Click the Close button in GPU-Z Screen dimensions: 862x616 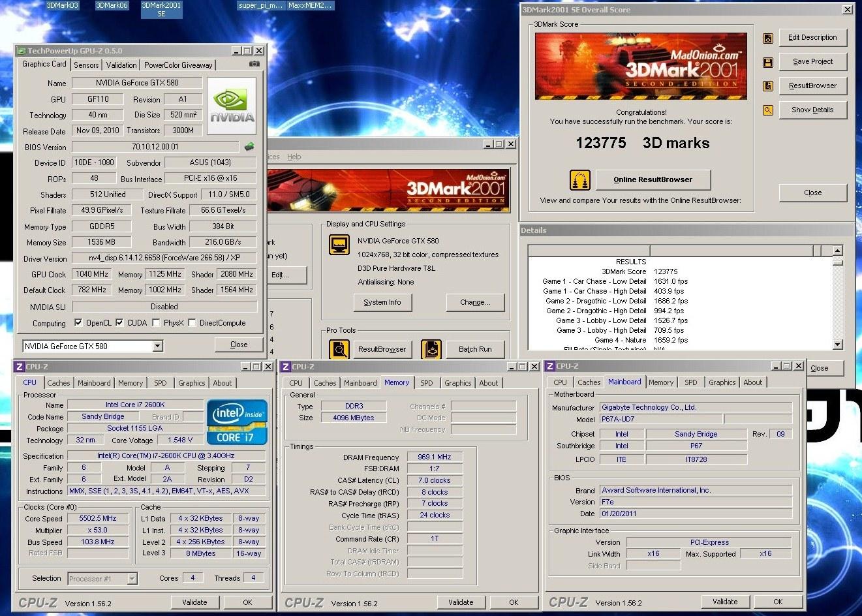[x=239, y=345]
